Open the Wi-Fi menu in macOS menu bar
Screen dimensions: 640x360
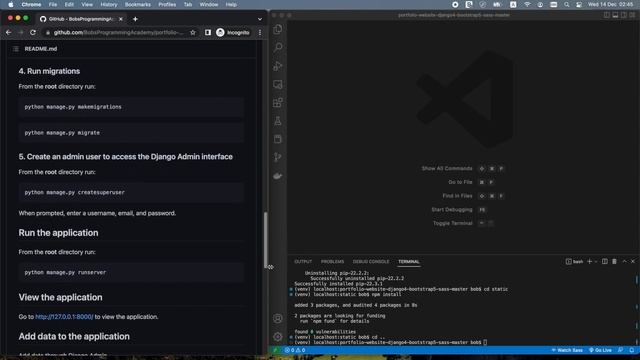pyautogui.click(x=527, y=4)
